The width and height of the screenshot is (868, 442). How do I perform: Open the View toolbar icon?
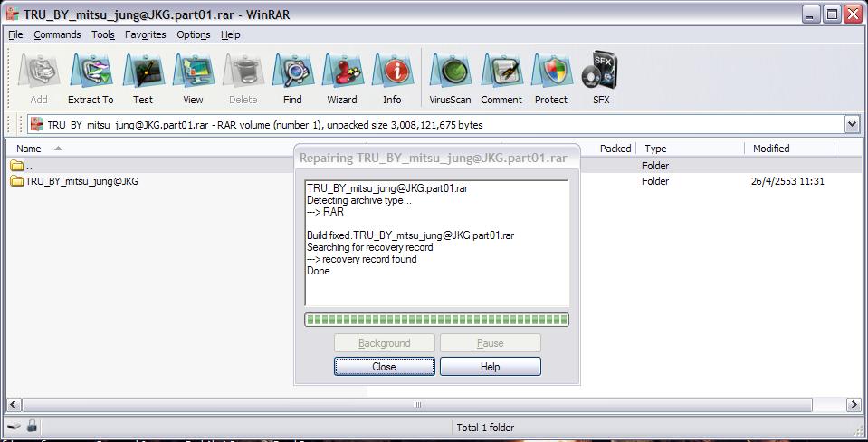tap(193, 72)
